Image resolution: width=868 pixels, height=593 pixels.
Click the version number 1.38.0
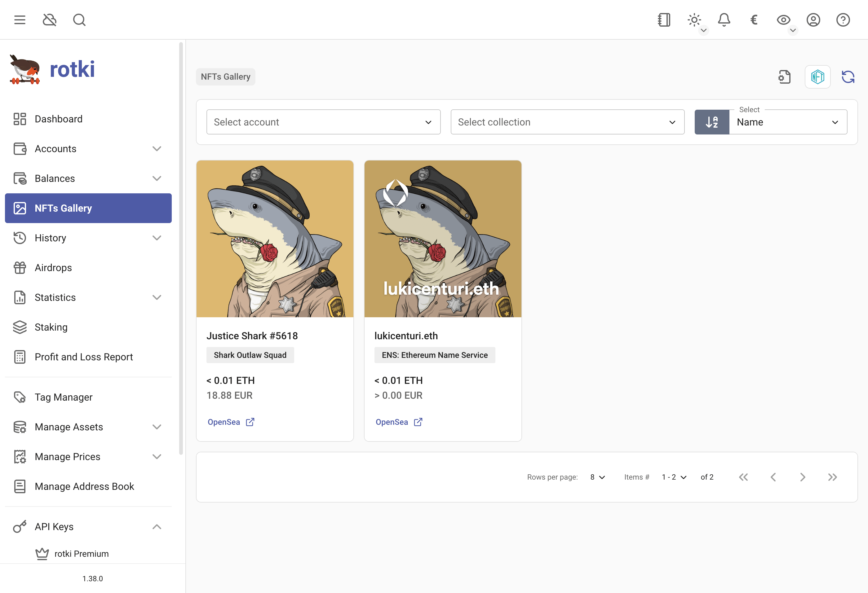point(93,578)
